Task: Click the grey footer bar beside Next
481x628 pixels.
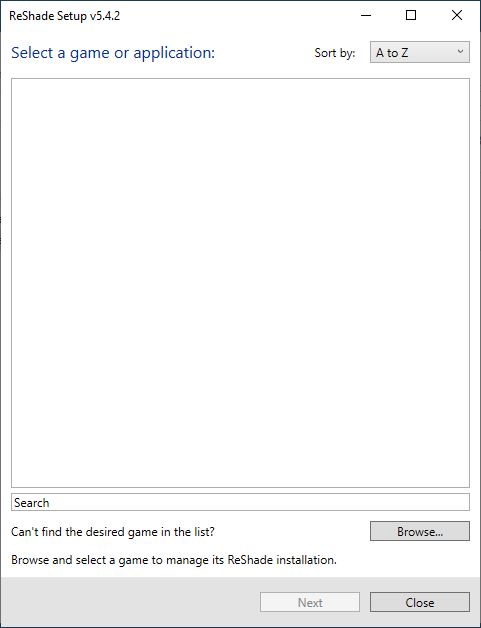Action: pos(130,602)
